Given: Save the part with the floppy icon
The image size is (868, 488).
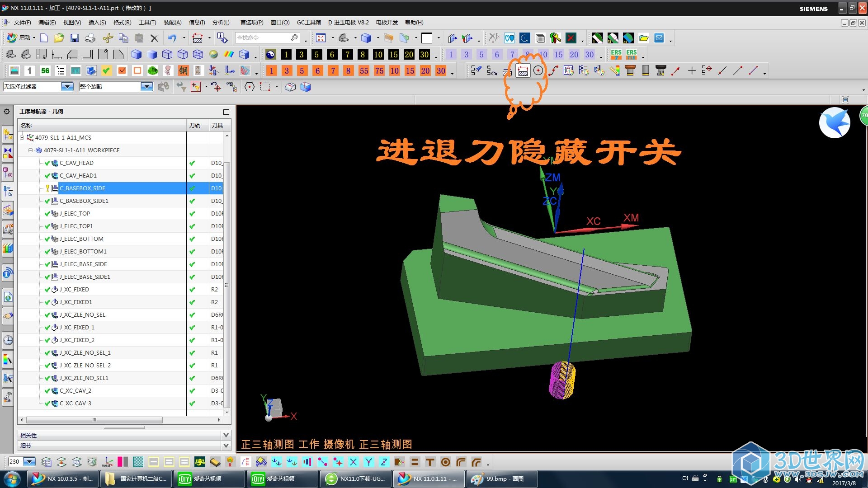Looking at the screenshot, I should point(75,38).
